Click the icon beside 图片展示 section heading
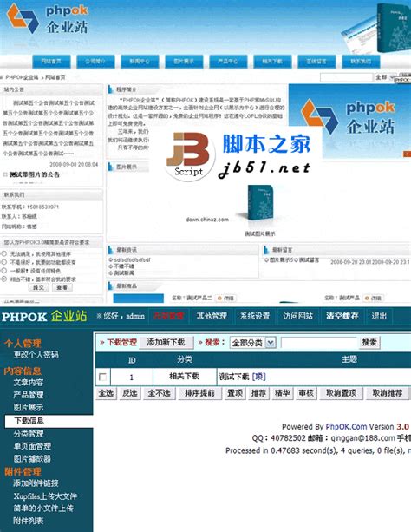The height and width of the screenshot is (532, 411). coord(110,167)
